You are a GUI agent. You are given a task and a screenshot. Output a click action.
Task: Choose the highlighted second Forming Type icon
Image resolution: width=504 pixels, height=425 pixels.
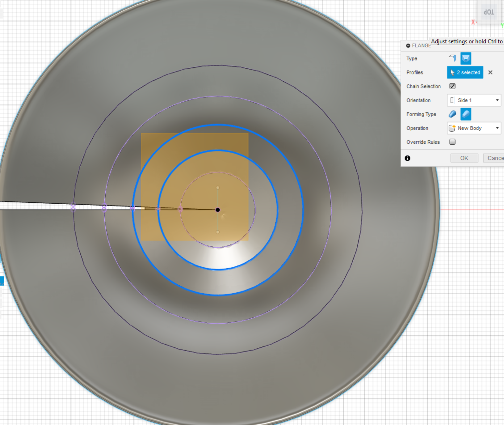pyautogui.click(x=465, y=114)
